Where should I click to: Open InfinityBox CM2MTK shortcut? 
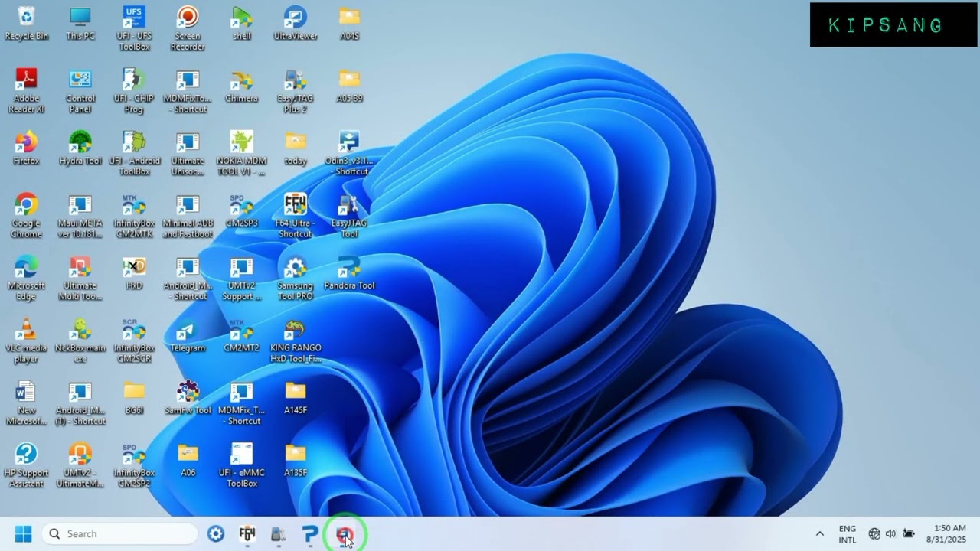click(x=134, y=215)
